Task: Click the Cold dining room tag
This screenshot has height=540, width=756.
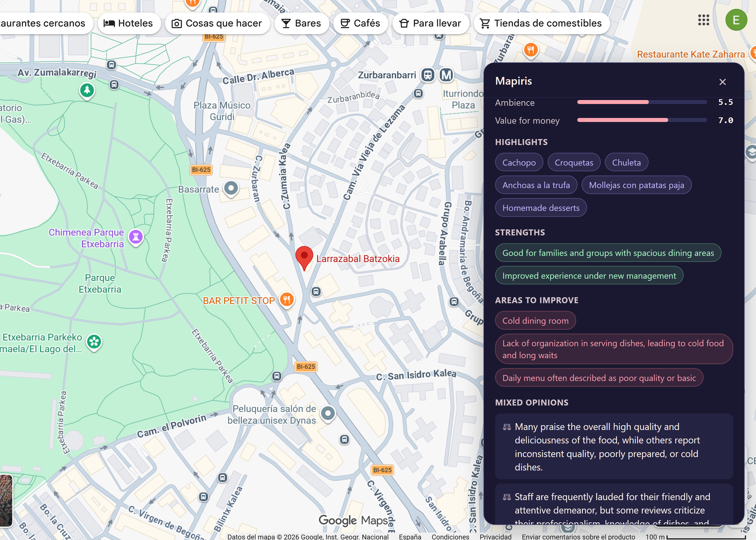Action: click(x=535, y=321)
